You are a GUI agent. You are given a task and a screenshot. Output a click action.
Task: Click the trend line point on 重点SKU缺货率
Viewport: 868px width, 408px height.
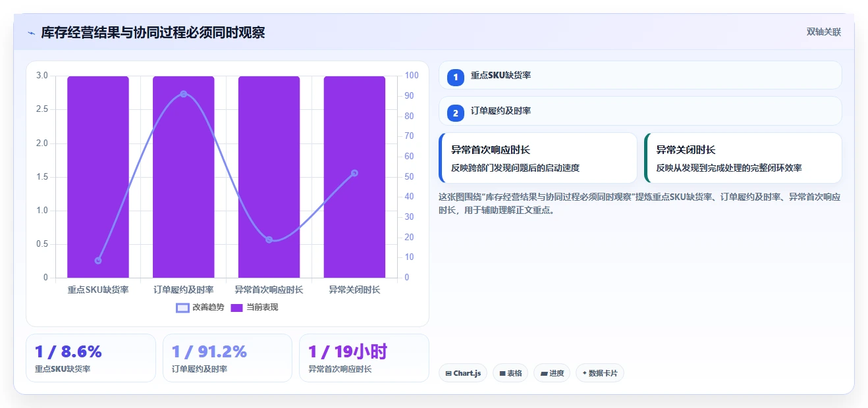coord(98,261)
